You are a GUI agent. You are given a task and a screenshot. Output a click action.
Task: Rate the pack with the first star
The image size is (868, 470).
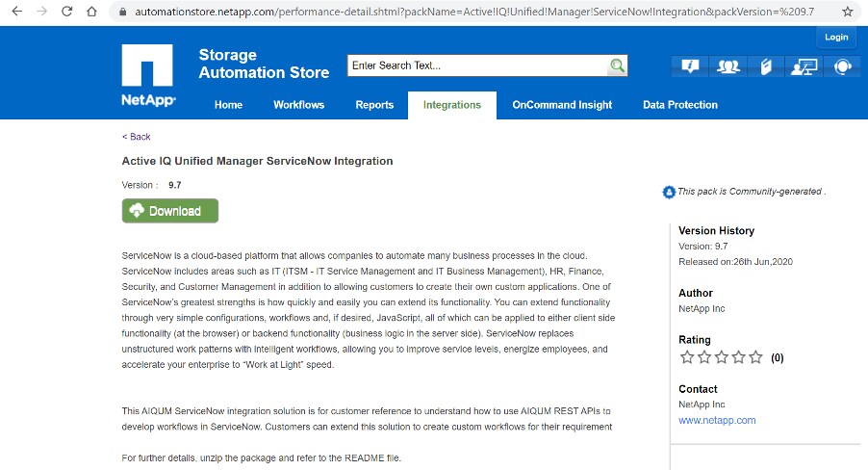click(687, 357)
